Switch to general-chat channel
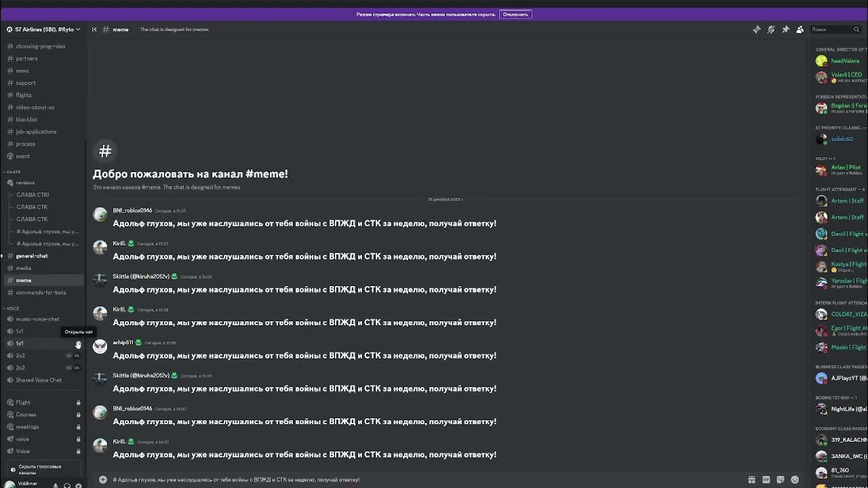The image size is (868, 488). click(x=32, y=256)
